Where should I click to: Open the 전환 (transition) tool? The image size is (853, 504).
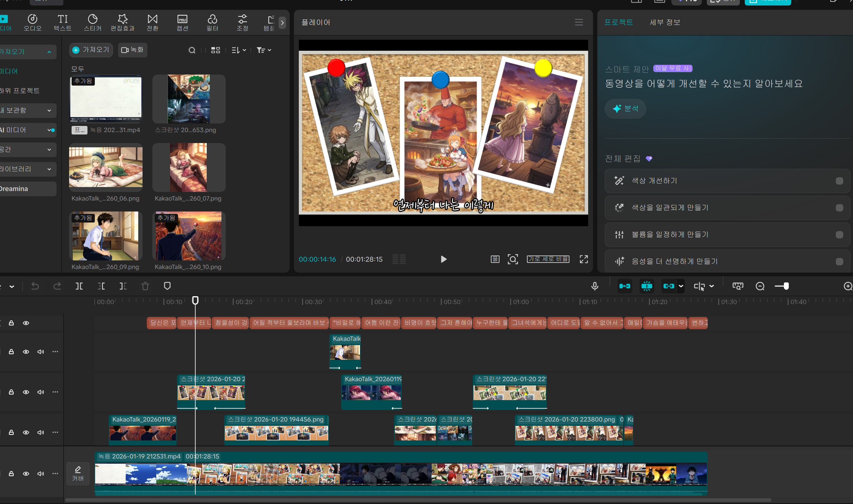[x=152, y=22]
